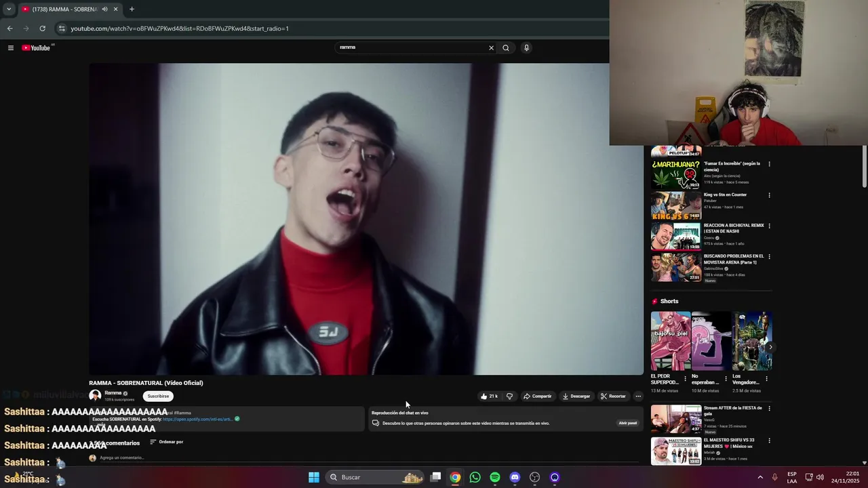Close the RAMMA - SOBRENATURAL tab
This screenshot has height=488, width=868.
(x=115, y=9)
